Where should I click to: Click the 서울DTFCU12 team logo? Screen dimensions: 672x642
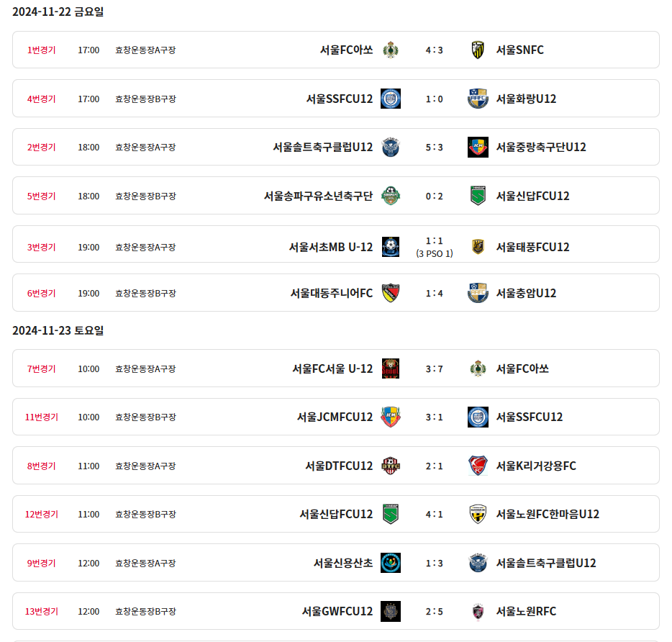point(391,466)
